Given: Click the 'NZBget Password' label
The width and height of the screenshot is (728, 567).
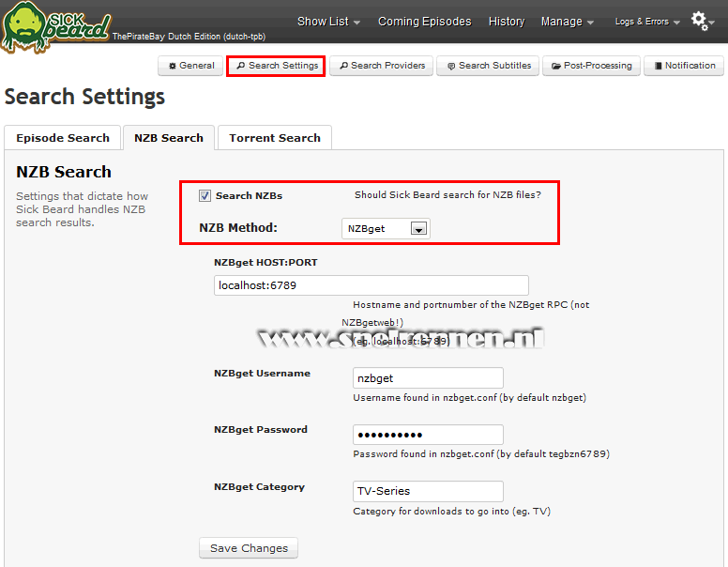Looking at the screenshot, I should tap(261, 429).
